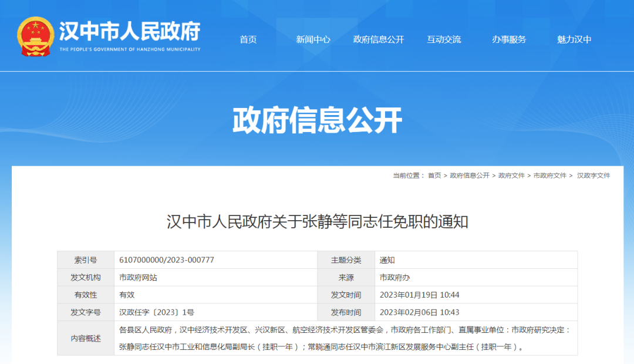Viewport: 634px width, 364px height.
Task: Open the 办事服务 menu item
Action: tap(509, 39)
